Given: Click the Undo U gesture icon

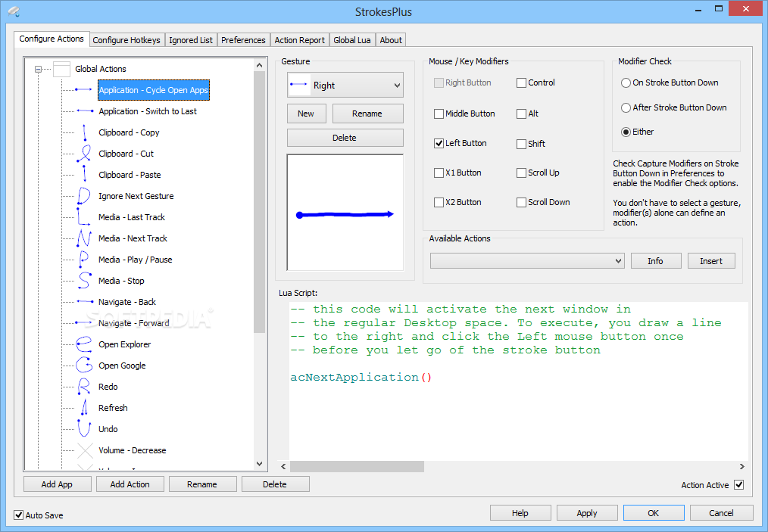Looking at the screenshot, I should coord(84,429).
